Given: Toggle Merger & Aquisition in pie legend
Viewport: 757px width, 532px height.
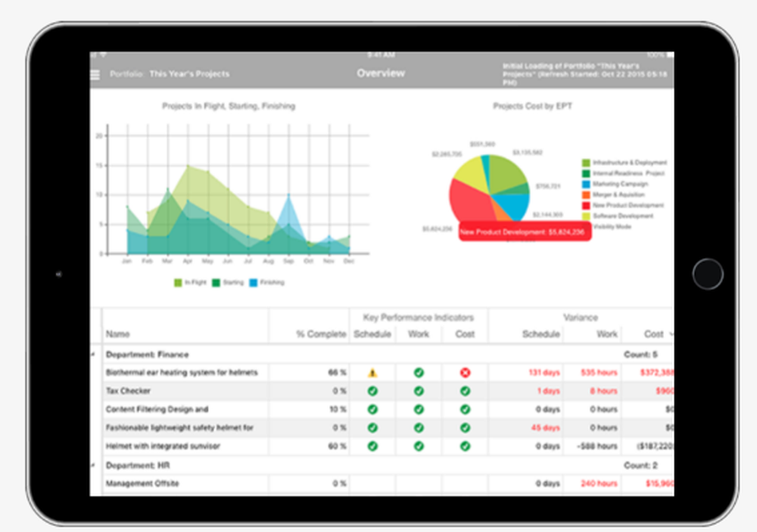Looking at the screenshot, I should coord(614,194).
